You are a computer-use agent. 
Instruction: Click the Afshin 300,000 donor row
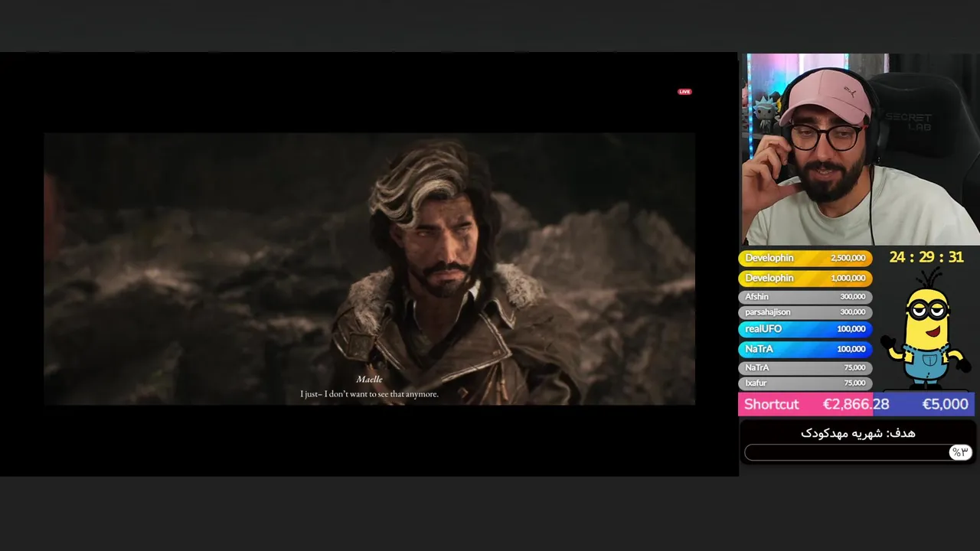pyautogui.click(x=805, y=297)
